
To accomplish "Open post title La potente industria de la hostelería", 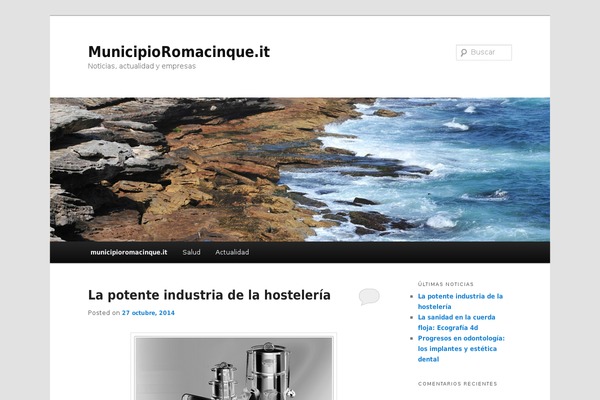I will 209,295.
